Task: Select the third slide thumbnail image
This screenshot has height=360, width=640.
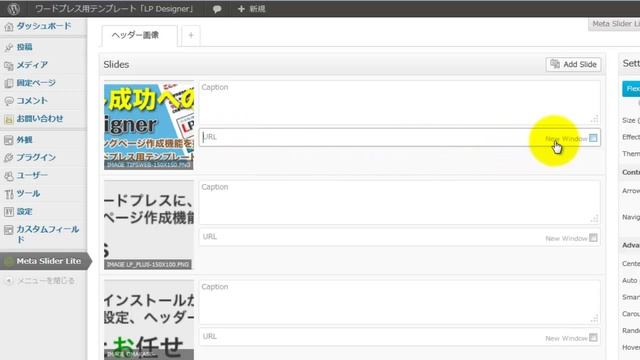Action: tap(149, 320)
